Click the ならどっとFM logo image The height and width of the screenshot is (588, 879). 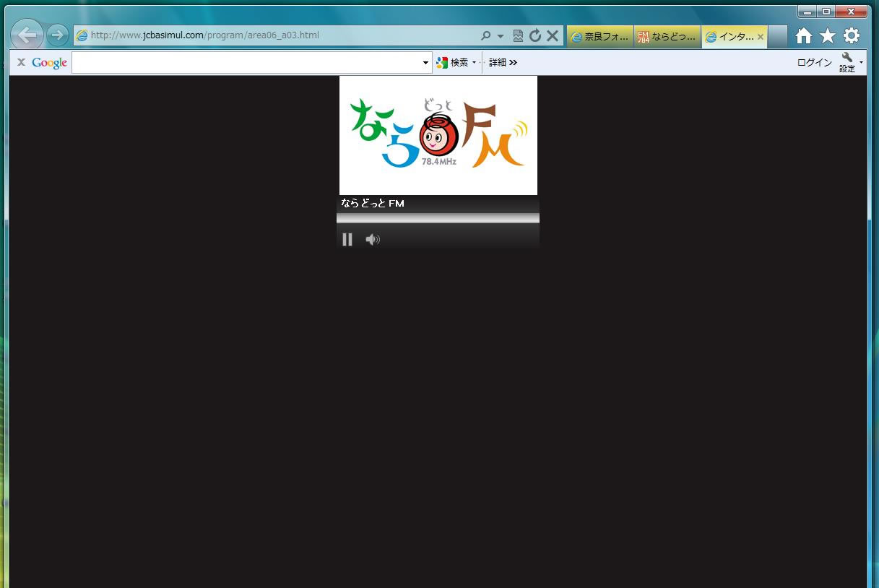[438, 135]
